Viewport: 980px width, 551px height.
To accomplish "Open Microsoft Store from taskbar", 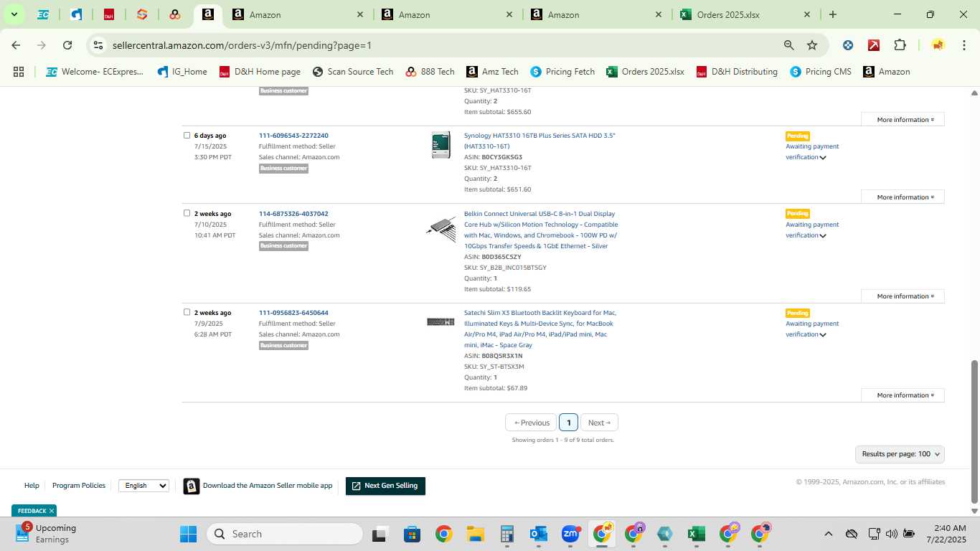I will click(x=412, y=534).
